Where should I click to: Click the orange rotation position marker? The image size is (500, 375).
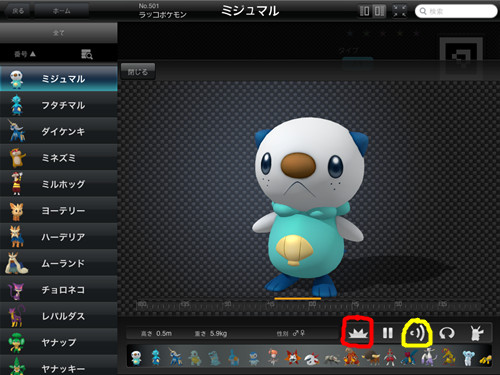[298, 299]
